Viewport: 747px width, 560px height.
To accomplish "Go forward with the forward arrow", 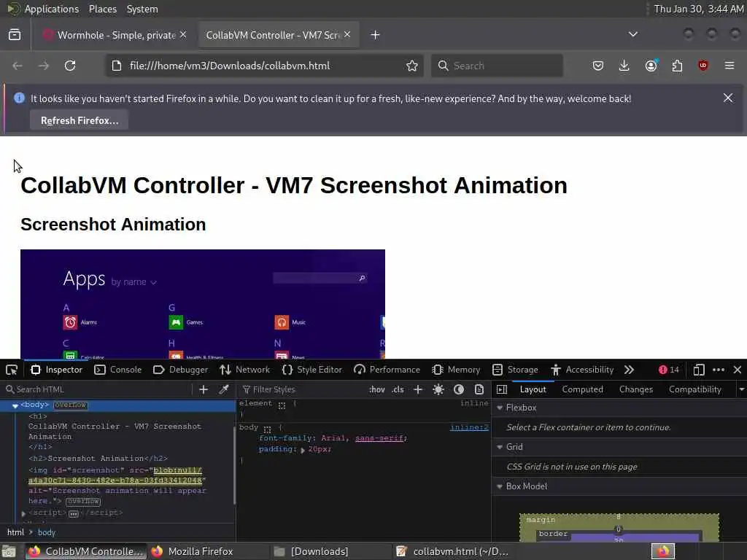I will tap(44, 66).
